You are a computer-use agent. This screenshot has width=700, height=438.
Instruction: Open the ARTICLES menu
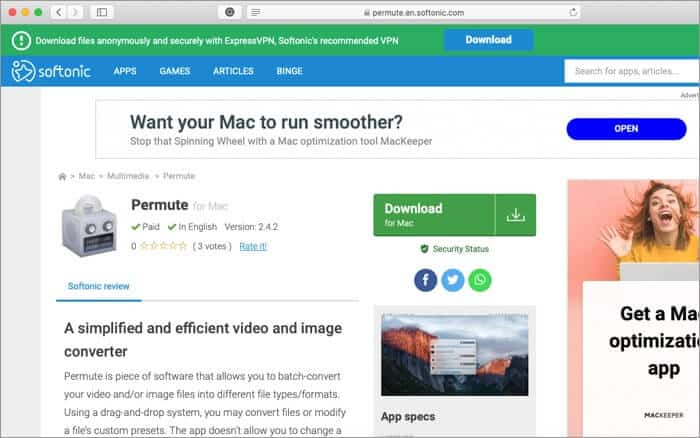[233, 71]
